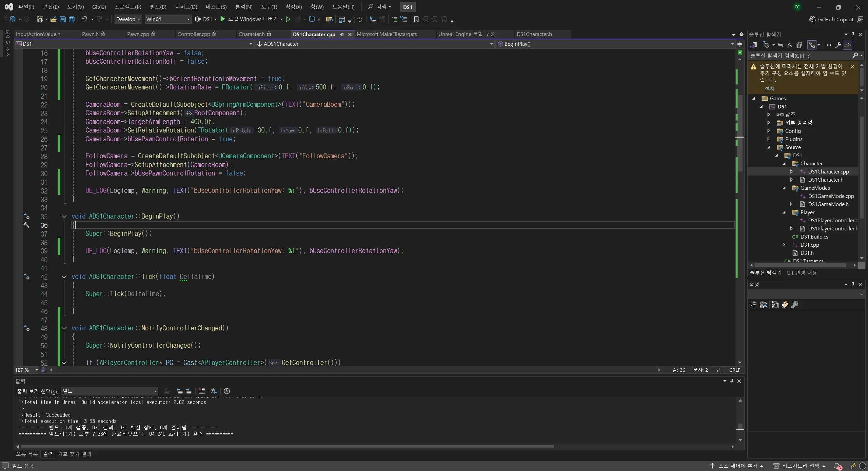Run the project with local Windows debugger
The height and width of the screenshot is (471, 868).
[223, 19]
